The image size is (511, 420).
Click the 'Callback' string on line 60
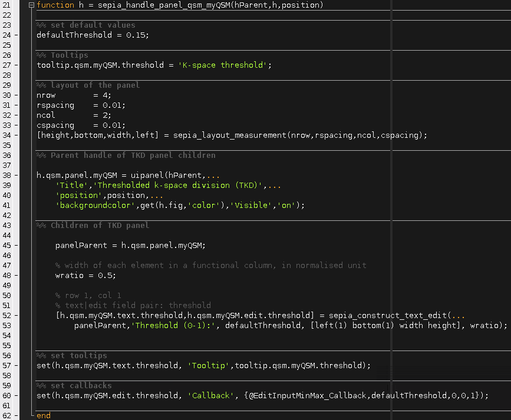click(211, 396)
